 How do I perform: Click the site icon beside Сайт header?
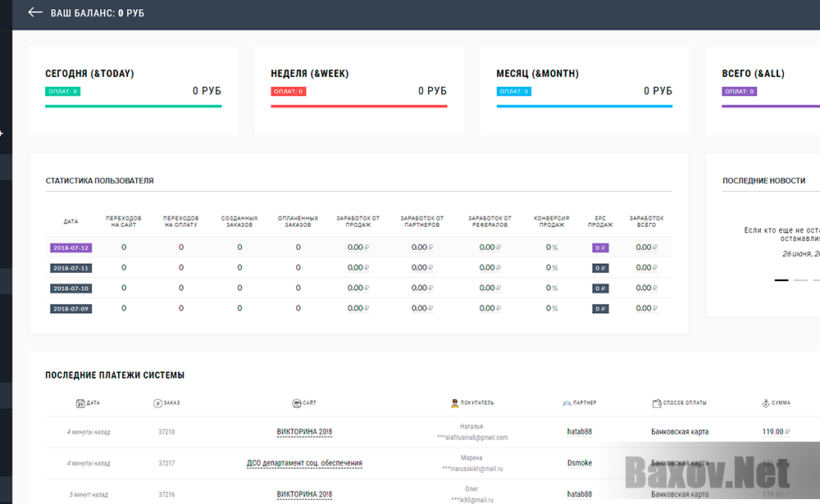point(296,403)
